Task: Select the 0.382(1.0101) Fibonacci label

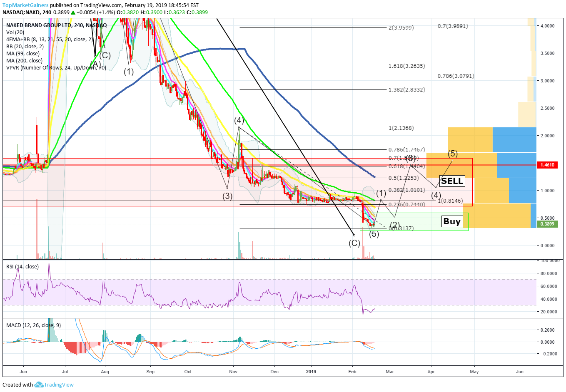Action: coord(407,190)
